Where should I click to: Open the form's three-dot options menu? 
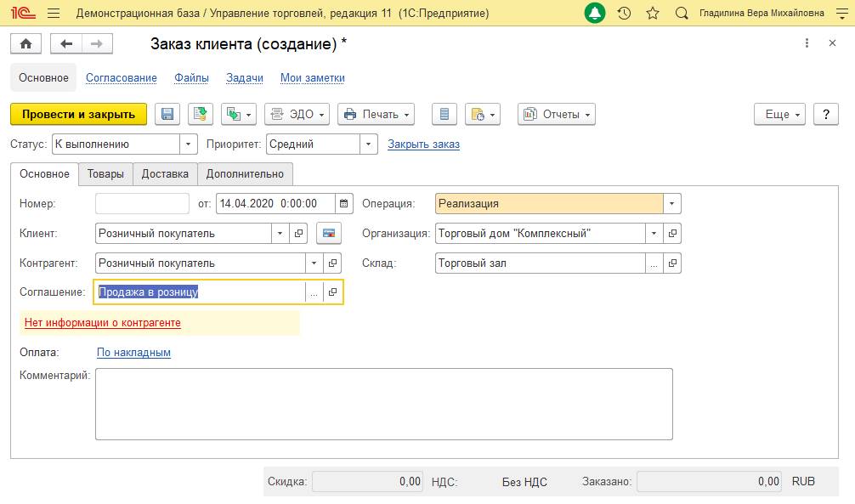[807, 43]
